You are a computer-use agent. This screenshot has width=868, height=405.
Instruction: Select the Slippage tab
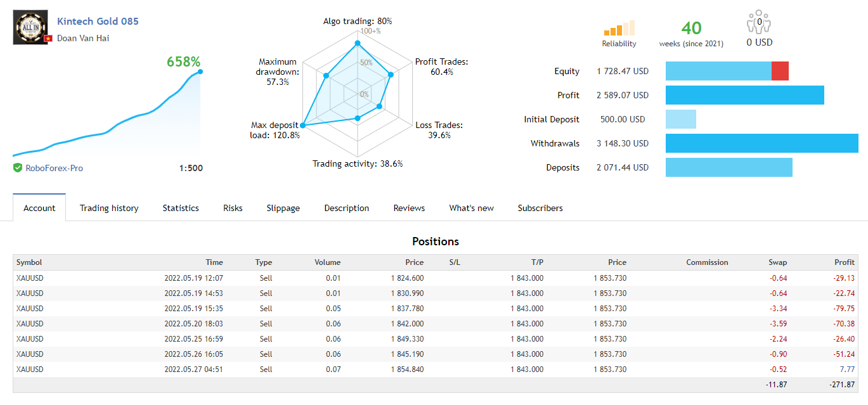283,208
